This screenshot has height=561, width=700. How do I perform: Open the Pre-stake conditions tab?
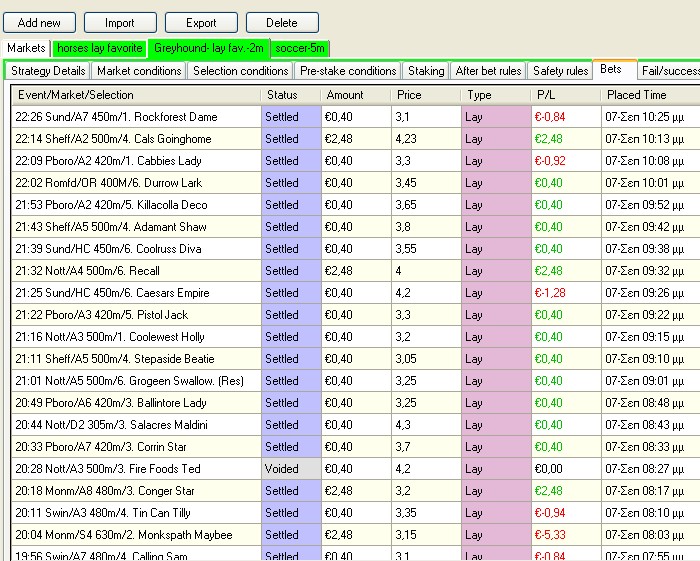348,71
